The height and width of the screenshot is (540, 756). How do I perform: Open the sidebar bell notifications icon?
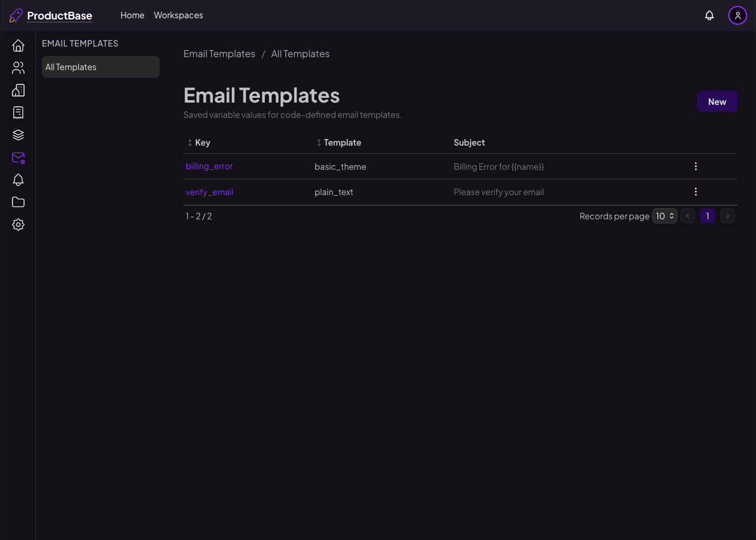point(18,180)
